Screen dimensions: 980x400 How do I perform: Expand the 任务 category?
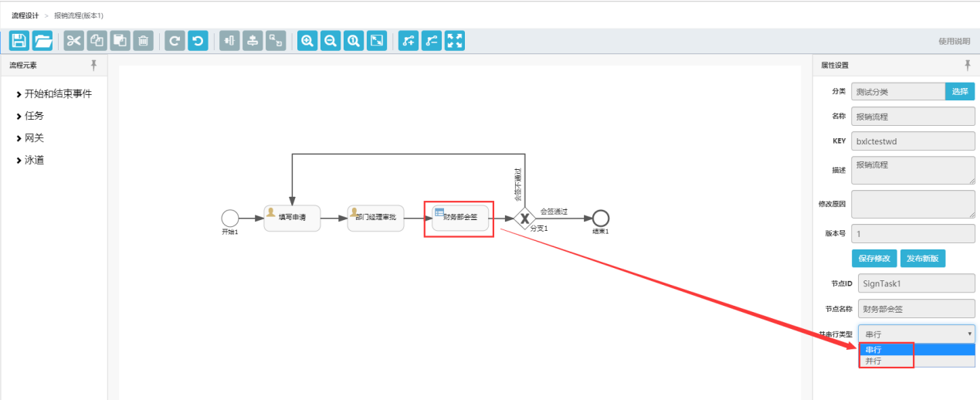point(30,116)
